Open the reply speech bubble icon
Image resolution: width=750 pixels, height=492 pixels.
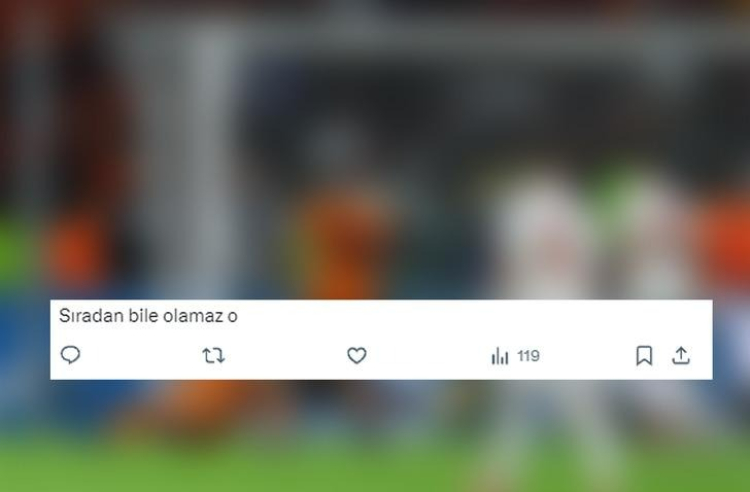(70, 355)
